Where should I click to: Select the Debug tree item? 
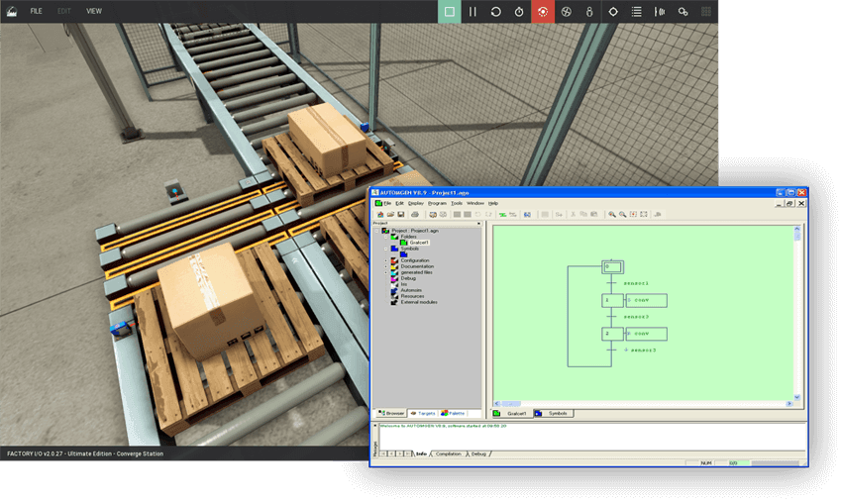[408, 278]
